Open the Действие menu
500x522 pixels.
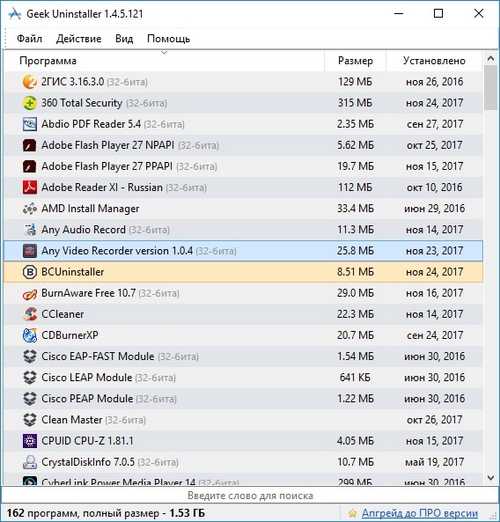point(79,39)
